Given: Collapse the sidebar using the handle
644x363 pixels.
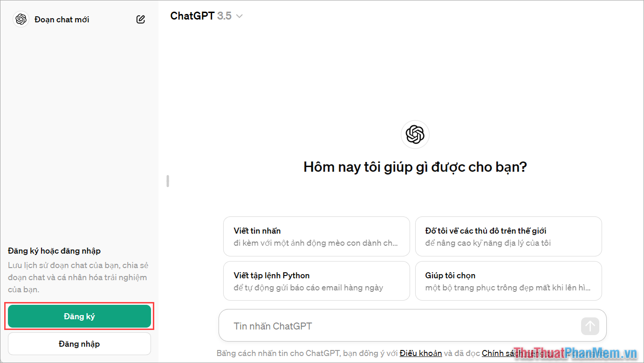Looking at the screenshot, I should tap(168, 181).
